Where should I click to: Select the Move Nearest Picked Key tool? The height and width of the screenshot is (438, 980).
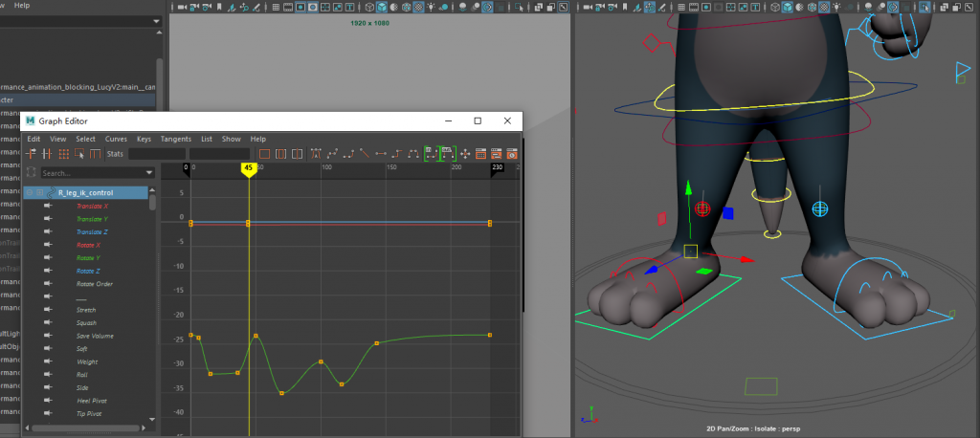(31, 154)
